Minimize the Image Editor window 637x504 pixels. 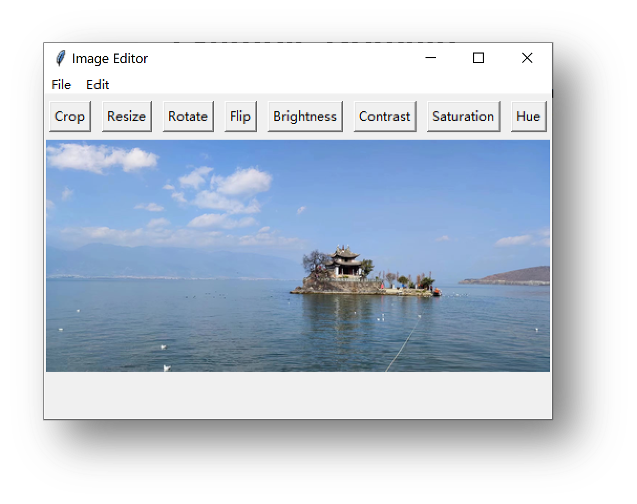[x=431, y=58]
